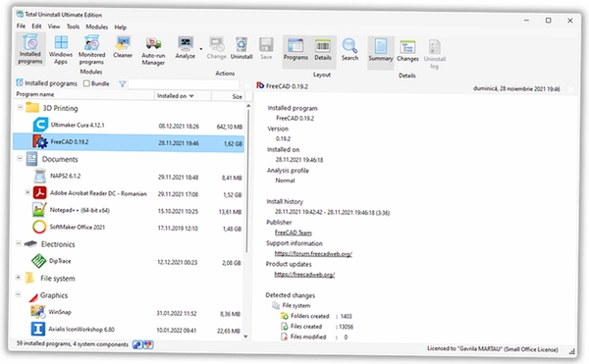Select the FreeCAD 0.19.2 row
589x364 pixels.
[129, 142]
